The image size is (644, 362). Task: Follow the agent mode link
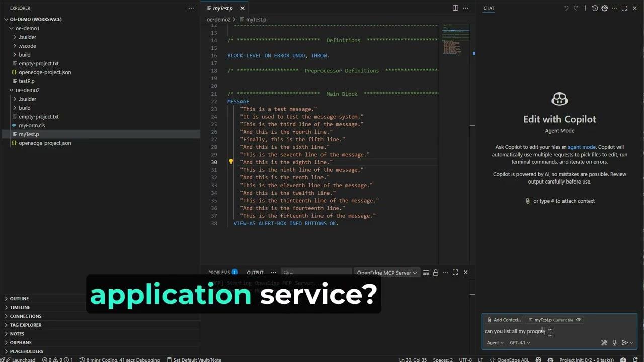[581, 147]
